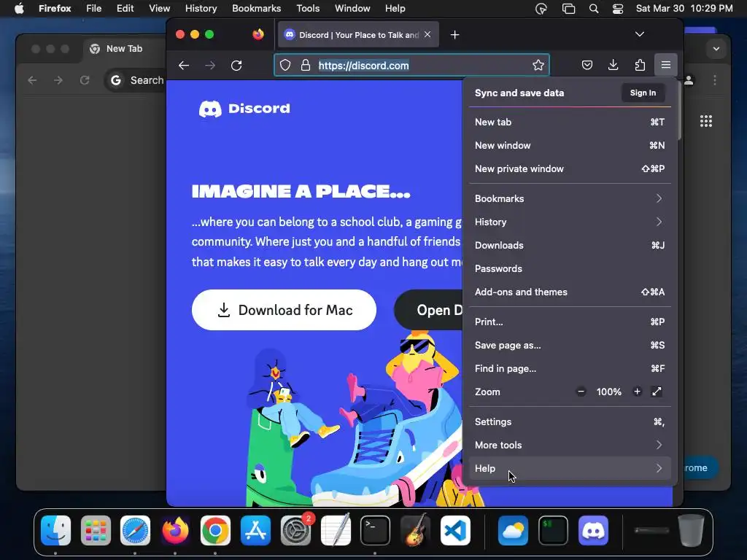The width and height of the screenshot is (747, 560).
Task: Click Chrome window search box
Action: pyautogui.click(x=136, y=80)
